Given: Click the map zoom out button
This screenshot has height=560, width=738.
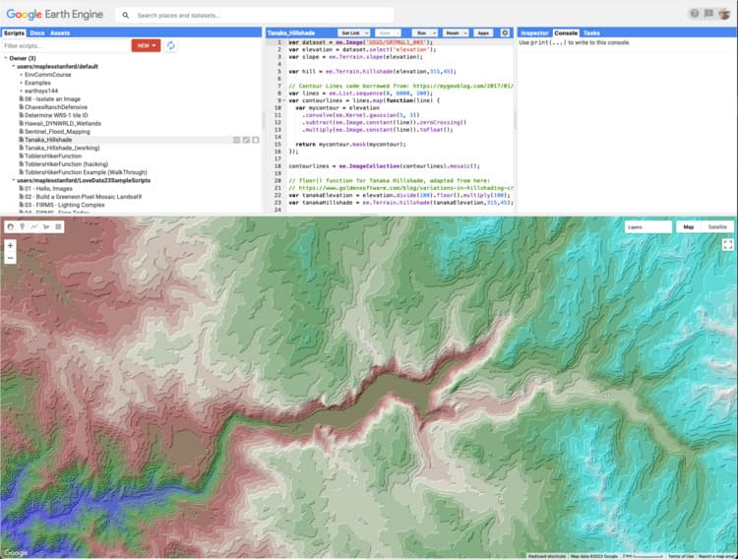Looking at the screenshot, I should click(x=11, y=258).
